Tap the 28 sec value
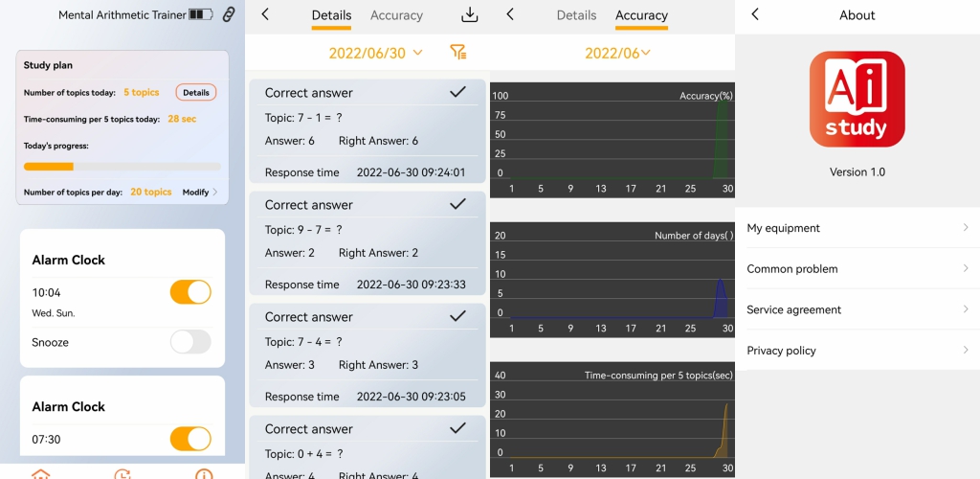The width and height of the screenshot is (980, 479). (x=182, y=118)
